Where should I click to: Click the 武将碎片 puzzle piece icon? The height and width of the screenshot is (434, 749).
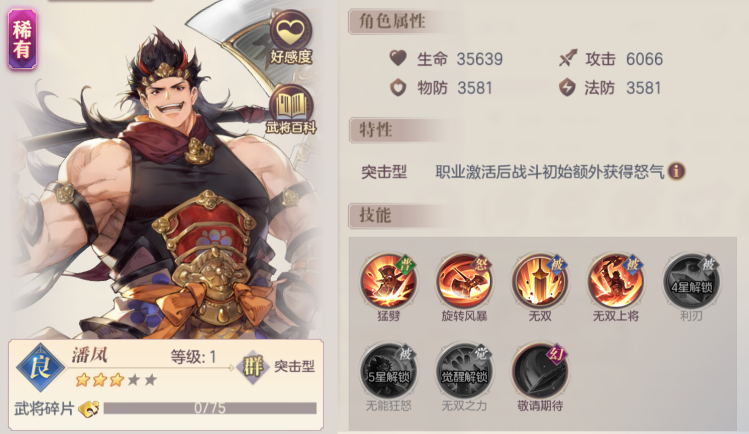(89, 409)
